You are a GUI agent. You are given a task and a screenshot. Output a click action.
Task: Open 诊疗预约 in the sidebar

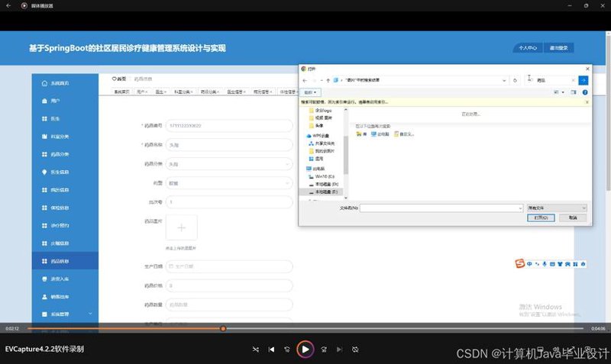click(65, 225)
